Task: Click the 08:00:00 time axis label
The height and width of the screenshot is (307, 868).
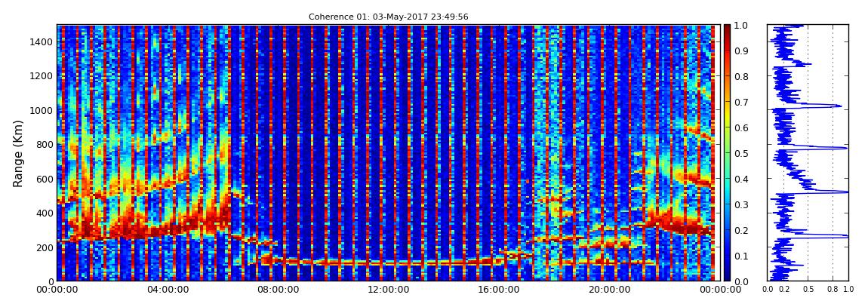Action: coord(276,290)
